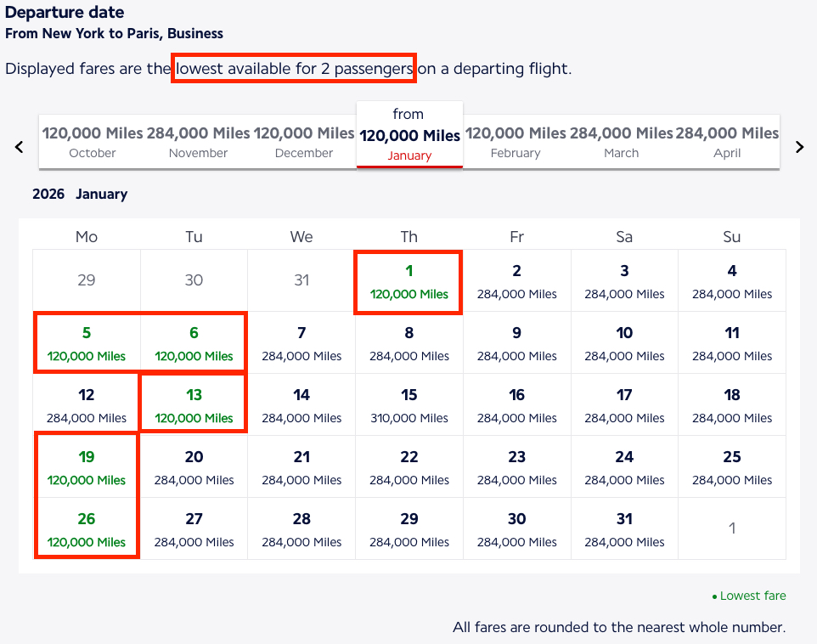The width and height of the screenshot is (817, 644).
Task: Select January 6 with 120,000 Miles fare
Action: [194, 342]
